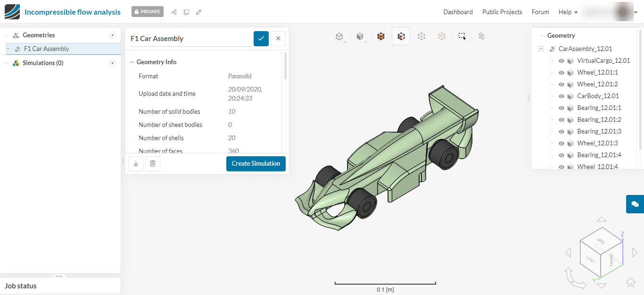Collapse the Geometry Info section
Viewport: 644px width, 295px height.
pyautogui.click(x=132, y=62)
